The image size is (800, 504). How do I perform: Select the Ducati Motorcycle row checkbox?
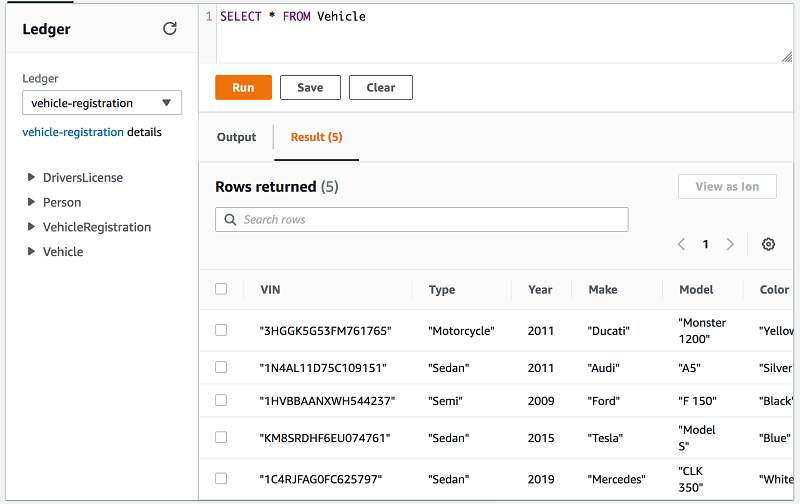(221, 330)
